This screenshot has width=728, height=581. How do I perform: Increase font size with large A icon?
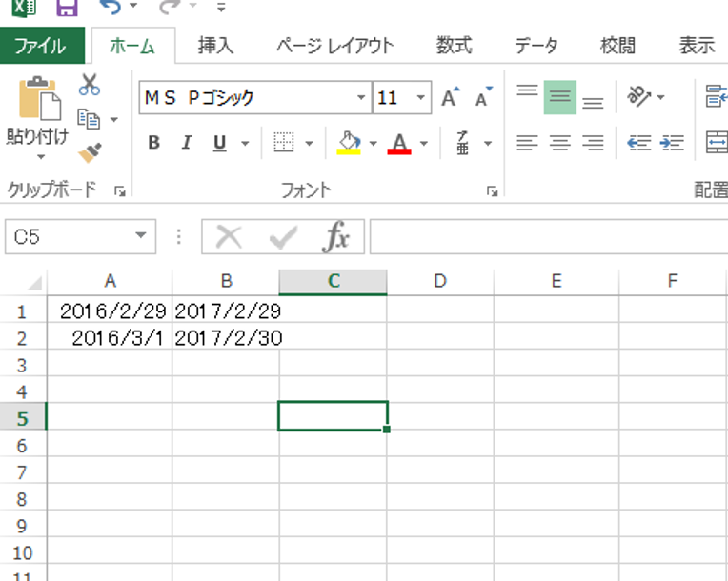click(x=451, y=96)
